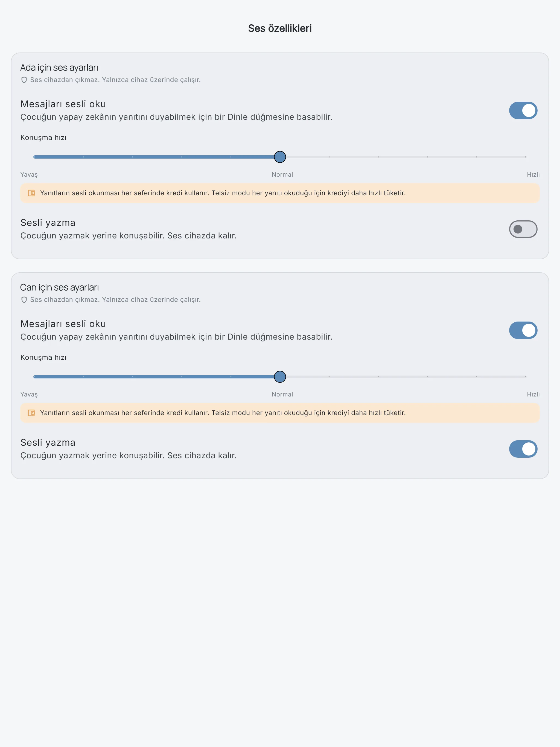Screen dimensions: 560x747
Task: Click the Sesli yazma label in Can's section
Action: [x=48, y=442]
